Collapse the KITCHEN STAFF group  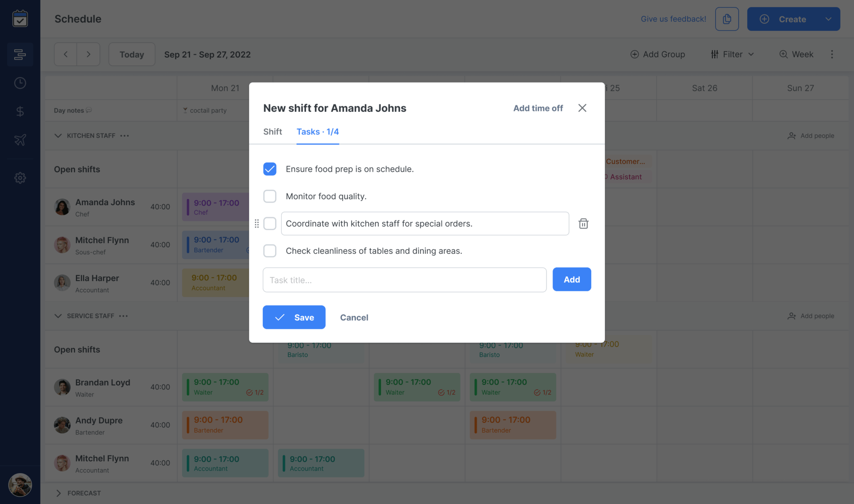point(58,135)
